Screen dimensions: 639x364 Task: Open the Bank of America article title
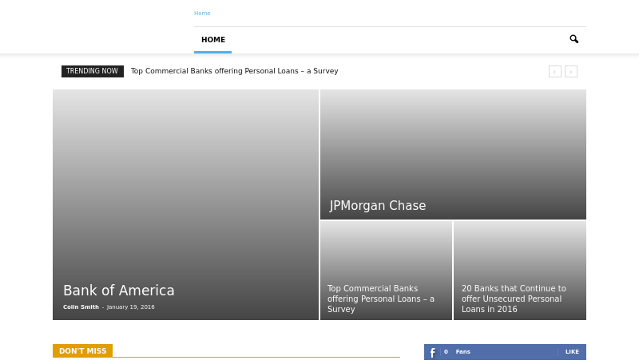[118, 291]
